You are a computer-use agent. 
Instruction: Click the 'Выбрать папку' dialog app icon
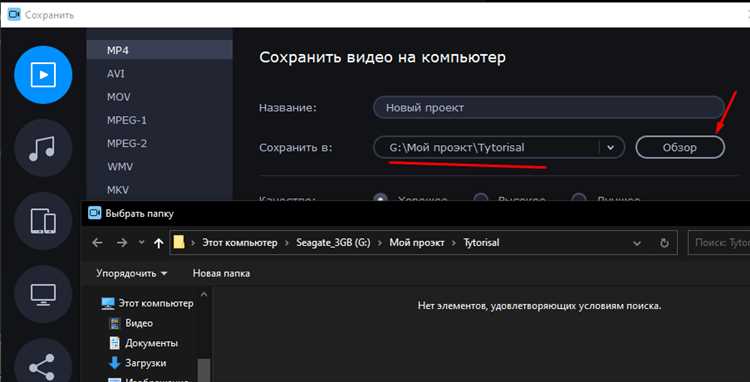click(x=95, y=213)
